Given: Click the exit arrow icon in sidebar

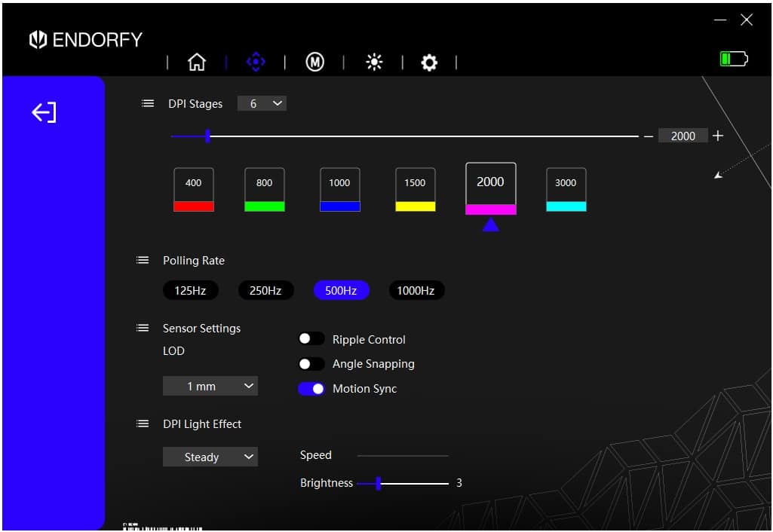Looking at the screenshot, I should (x=44, y=113).
